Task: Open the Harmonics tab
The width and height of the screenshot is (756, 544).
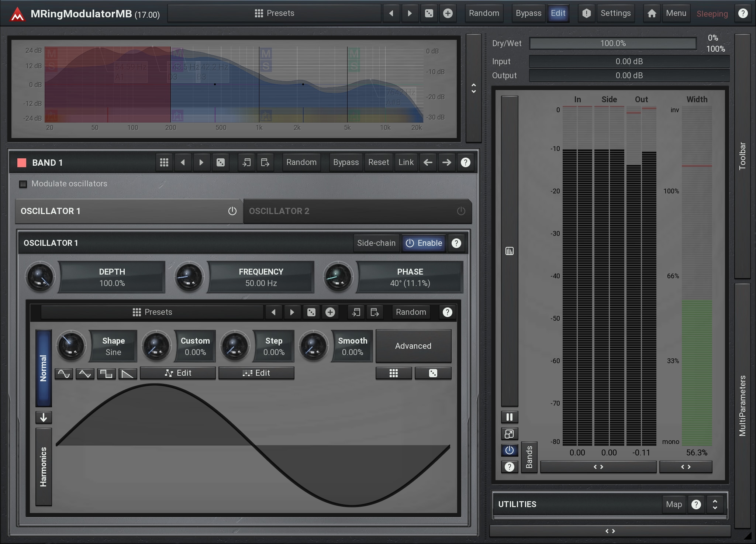Action: pyautogui.click(x=44, y=466)
